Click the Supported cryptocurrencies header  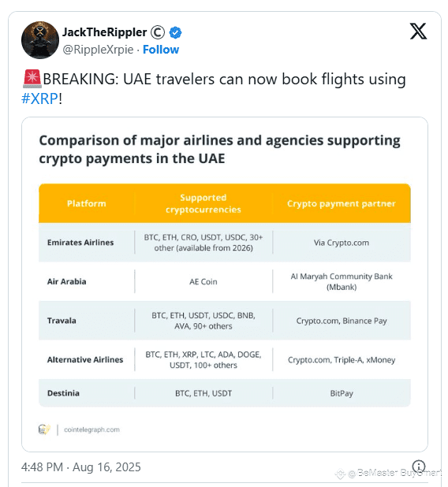point(203,203)
